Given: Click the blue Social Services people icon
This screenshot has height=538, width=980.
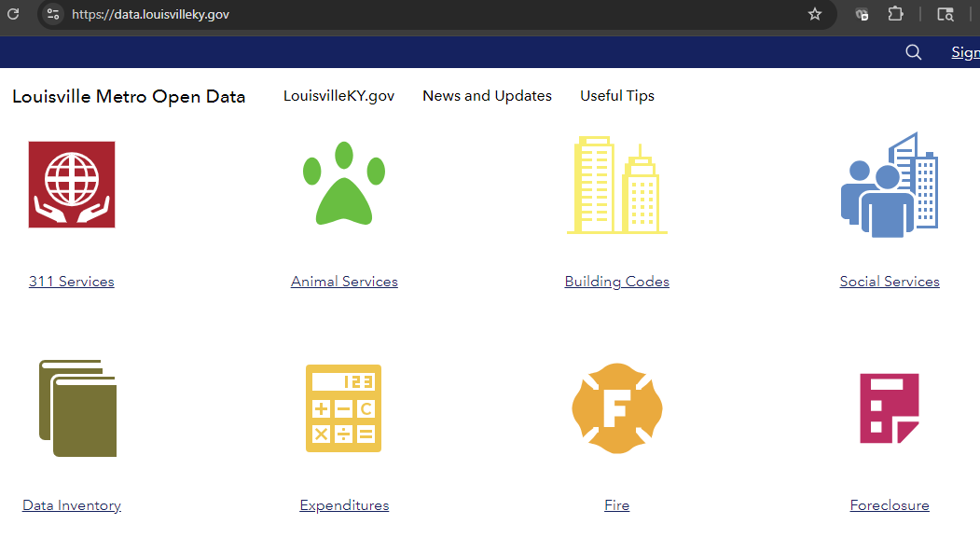Looking at the screenshot, I should 889,185.
